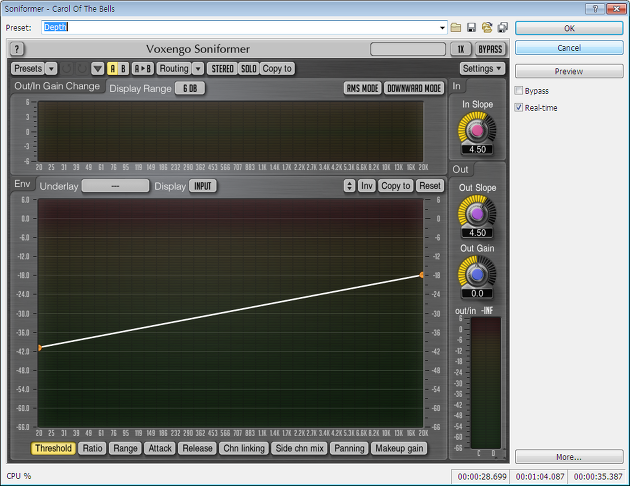Image resolution: width=630 pixels, height=486 pixels.
Task: Switch to state B
Action: point(123,69)
